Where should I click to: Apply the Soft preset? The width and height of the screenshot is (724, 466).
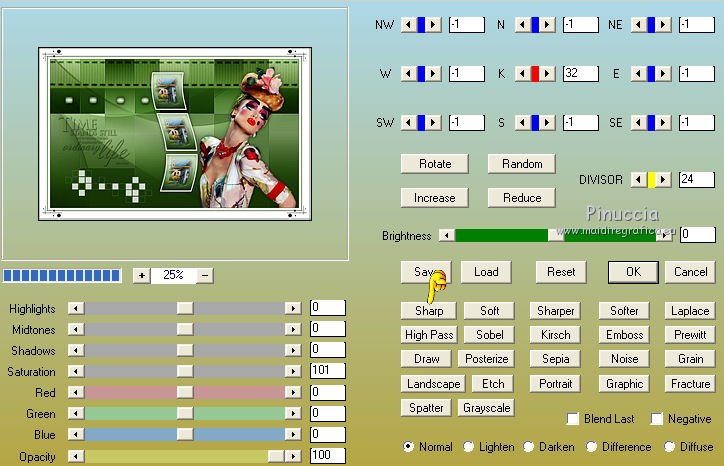coord(489,311)
